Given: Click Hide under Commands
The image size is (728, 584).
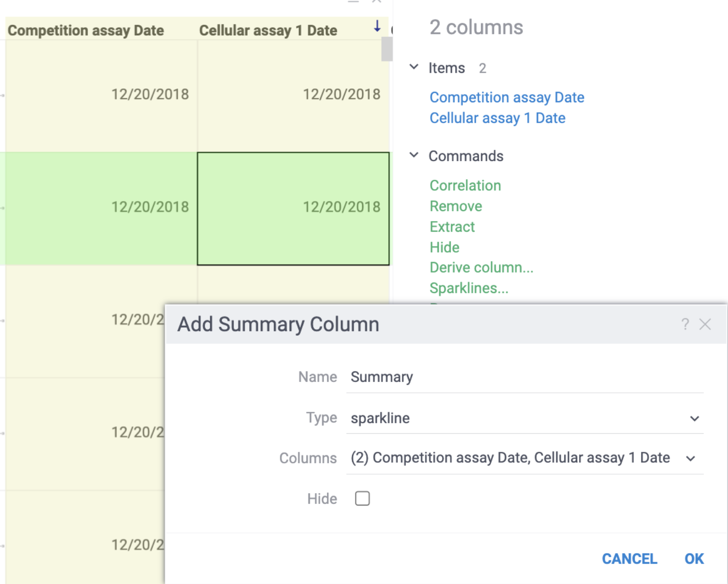Looking at the screenshot, I should pyautogui.click(x=444, y=247).
